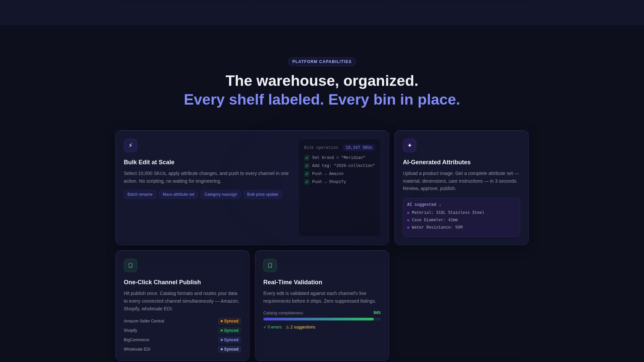The image size is (644, 362).
Task: Click the sparkle AI-Generated Attributes icon
Action: click(410, 145)
